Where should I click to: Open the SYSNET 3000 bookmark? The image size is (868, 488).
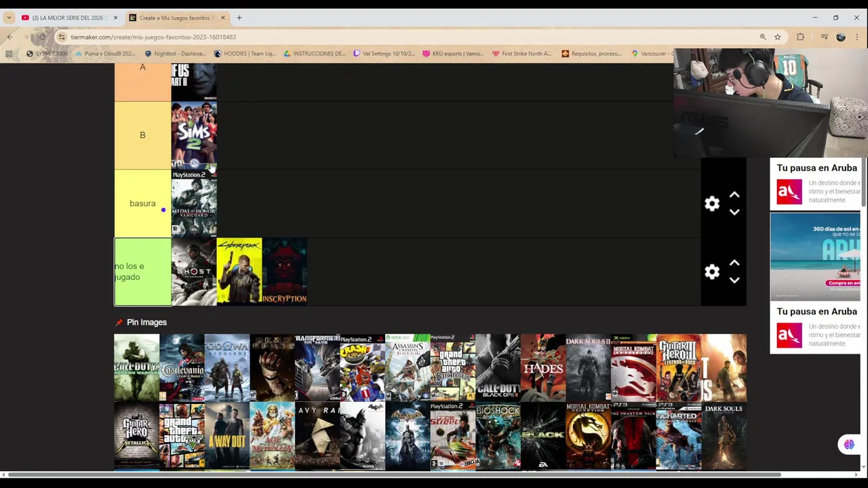click(x=47, y=54)
